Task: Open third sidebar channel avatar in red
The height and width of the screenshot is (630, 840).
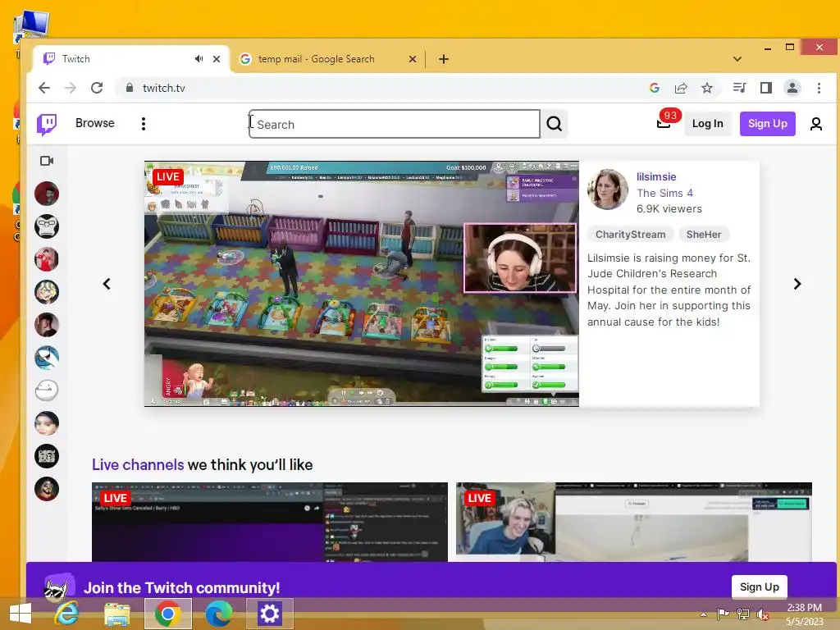Action: 47,259
